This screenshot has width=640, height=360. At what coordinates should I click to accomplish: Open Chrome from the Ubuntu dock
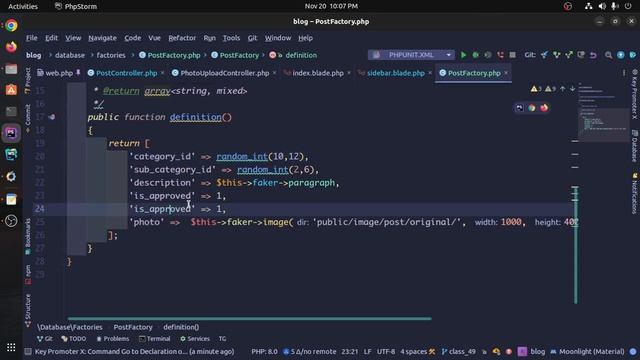(x=11, y=25)
